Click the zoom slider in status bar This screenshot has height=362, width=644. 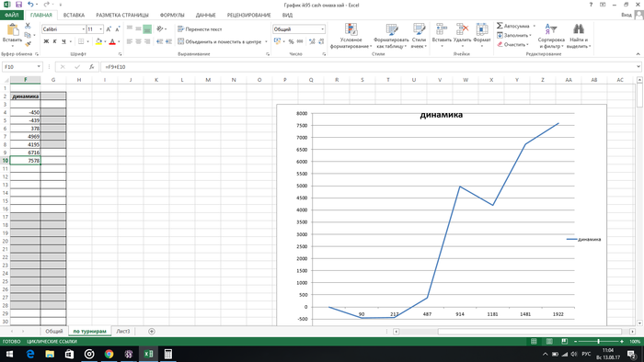(598, 341)
